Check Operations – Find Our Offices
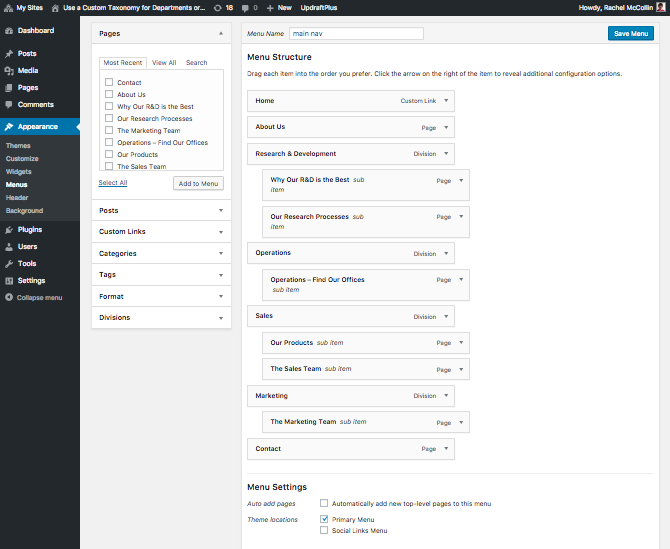Viewport: 670px width, 549px height. pyautogui.click(x=109, y=142)
